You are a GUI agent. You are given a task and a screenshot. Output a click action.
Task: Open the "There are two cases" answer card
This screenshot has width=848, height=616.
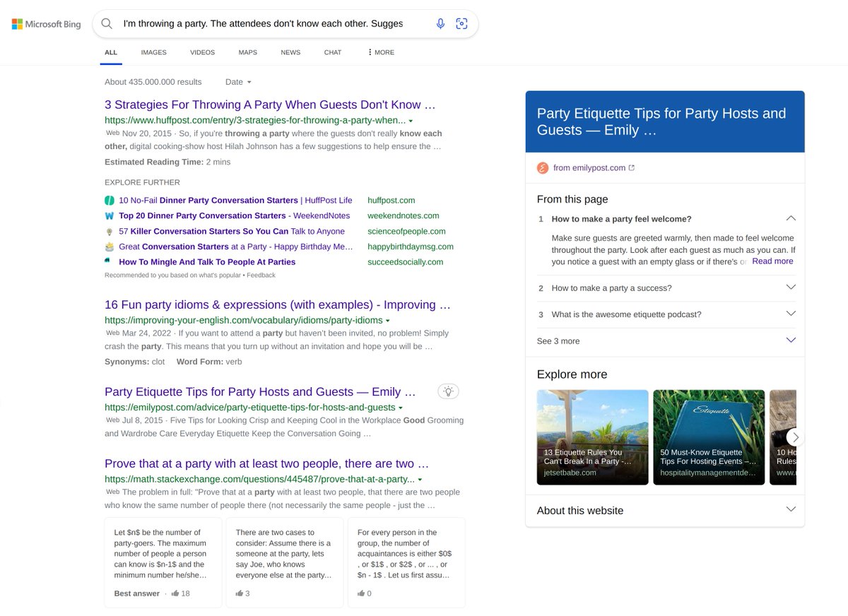coord(285,562)
